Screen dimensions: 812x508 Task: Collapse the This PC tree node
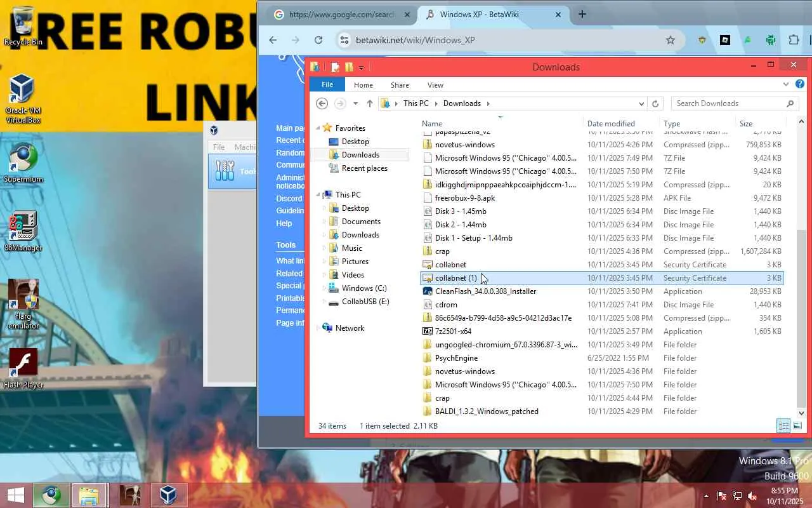(318, 195)
